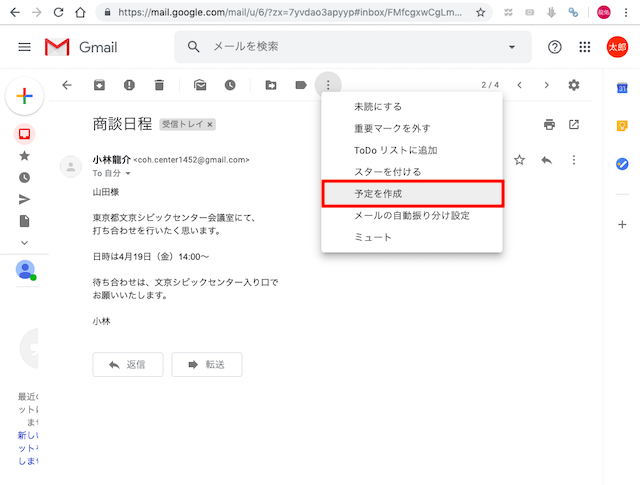This screenshot has height=485, width=640.
Task: Go to newer message chevron
Action: pyautogui.click(x=519, y=85)
